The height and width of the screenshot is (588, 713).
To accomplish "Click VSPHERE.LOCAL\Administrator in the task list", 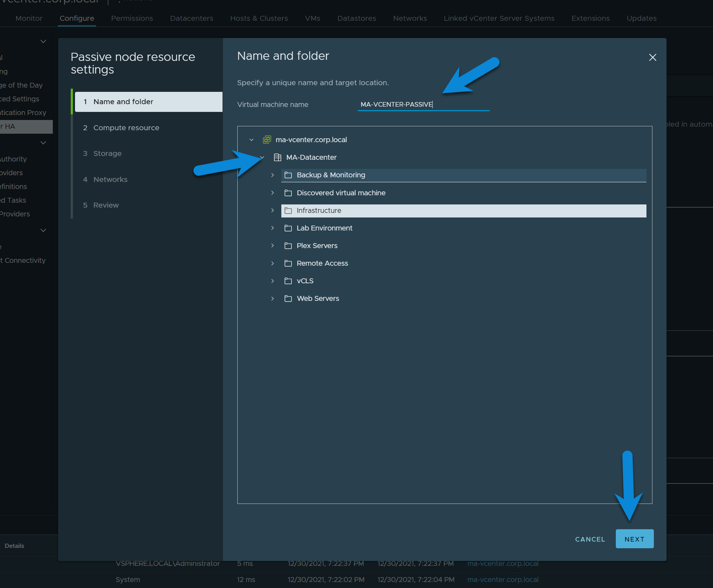I will [168, 563].
